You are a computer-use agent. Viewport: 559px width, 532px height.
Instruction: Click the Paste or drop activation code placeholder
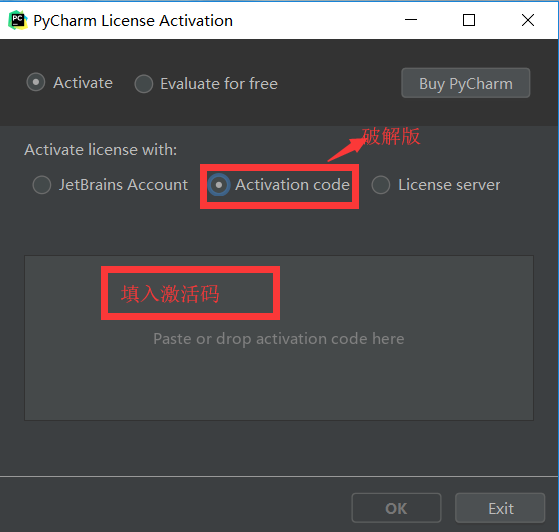pyautogui.click(x=279, y=339)
